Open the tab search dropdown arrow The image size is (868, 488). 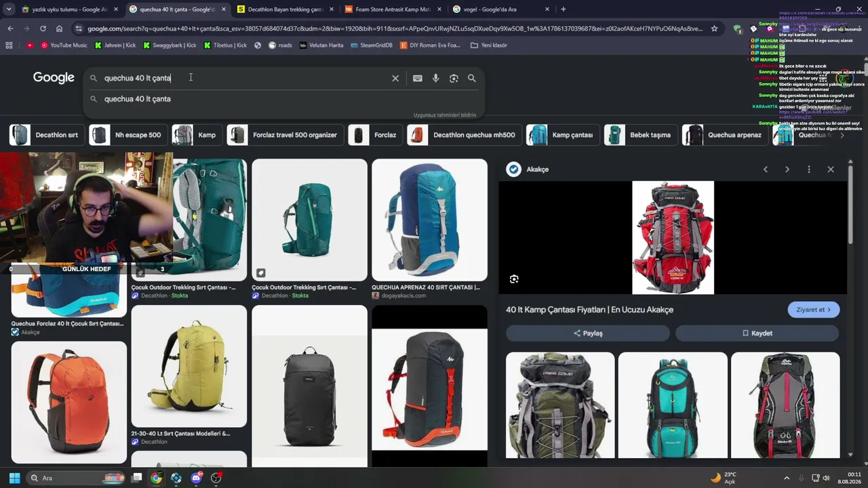click(x=9, y=9)
